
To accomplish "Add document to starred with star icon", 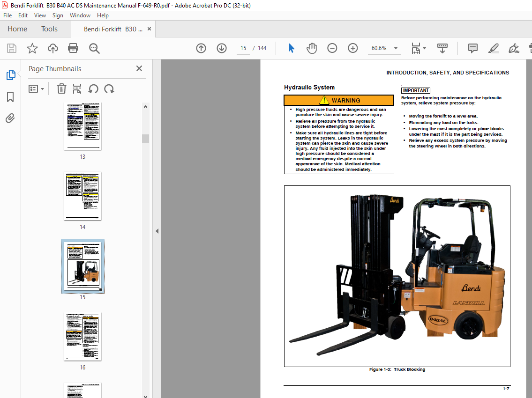I will pos(32,48).
